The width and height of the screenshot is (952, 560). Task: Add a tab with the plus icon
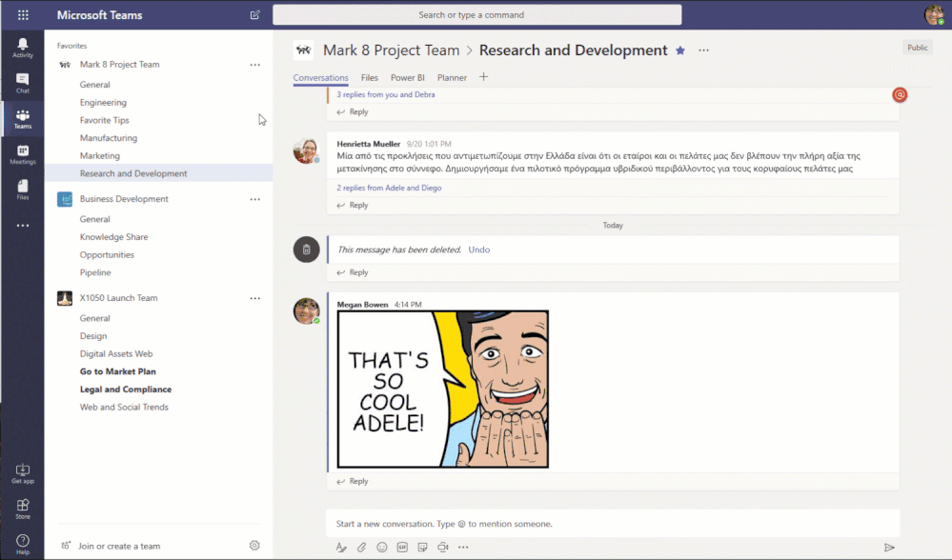(x=483, y=77)
